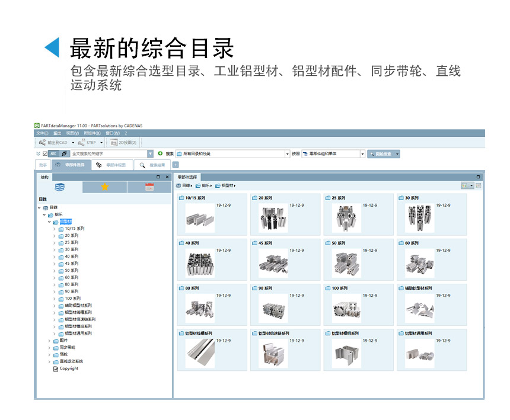Click 铝型材 in the breadcrumb path
Image resolution: width=510 pixels, height=420 pixels.
[226, 185]
